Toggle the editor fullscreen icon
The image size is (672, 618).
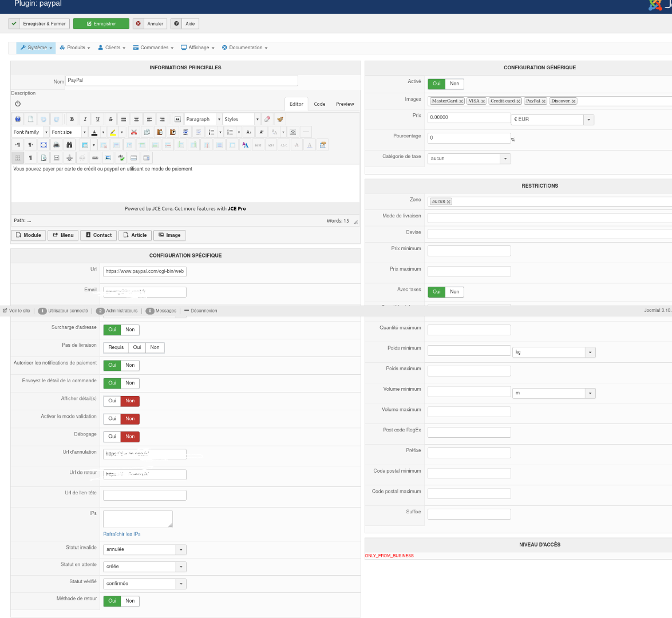pos(44,145)
